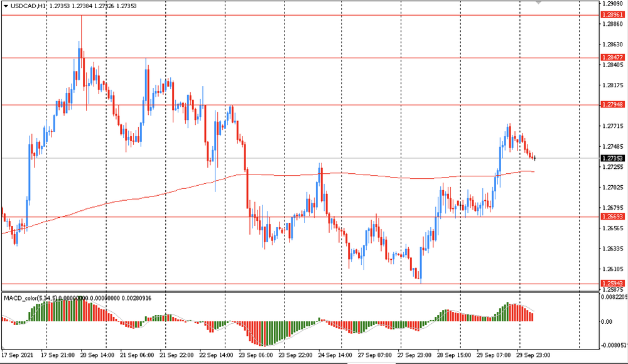Screen dimensions: 628x364
Task: Click the 1.27715 price scale value
Action: pos(612,126)
